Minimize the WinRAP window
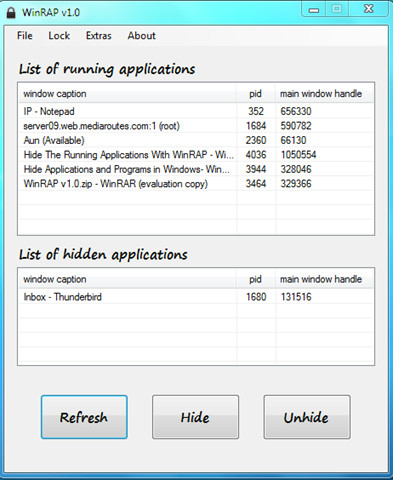 coord(314,9)
